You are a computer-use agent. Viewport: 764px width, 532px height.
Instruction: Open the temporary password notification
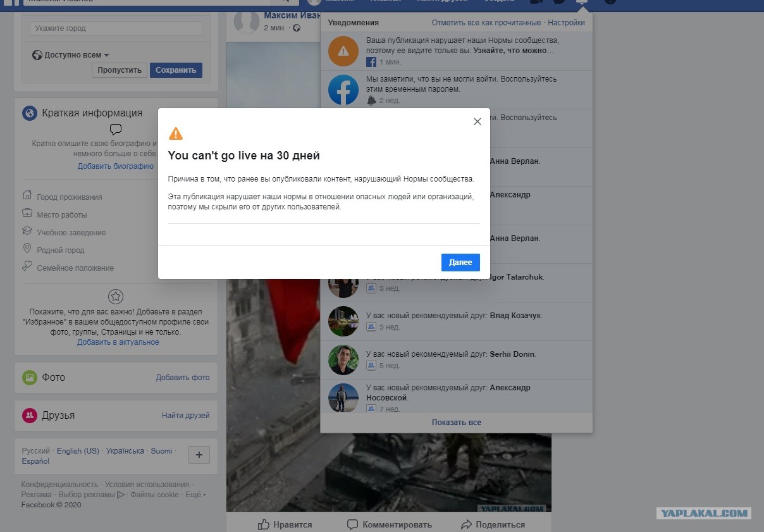coord(457,90)
